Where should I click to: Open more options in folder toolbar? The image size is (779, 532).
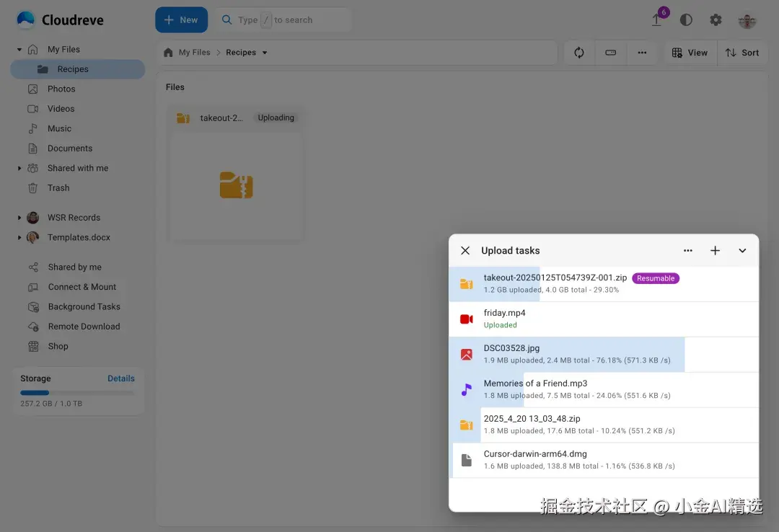tap(642, 53)
